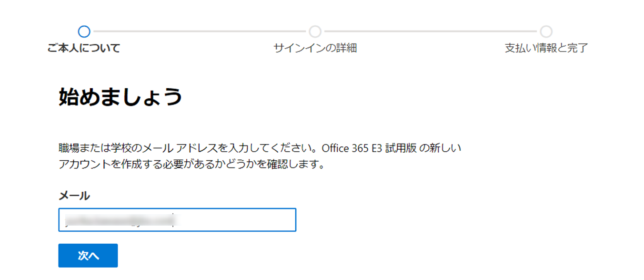Select the サインインの詳細 step label
Screen dimensions: 644x280
[315, 47]
